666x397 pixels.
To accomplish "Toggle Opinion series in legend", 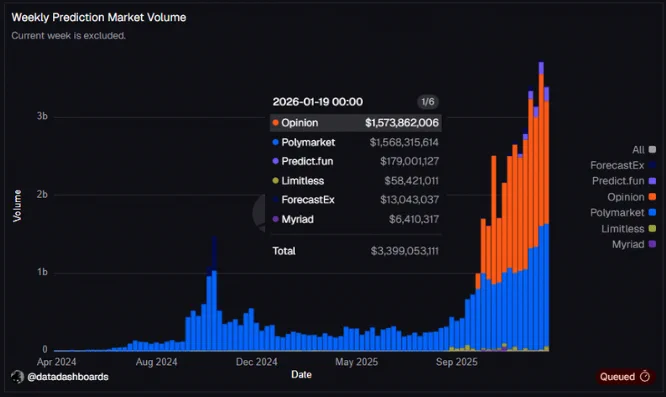I will (631, 197).
